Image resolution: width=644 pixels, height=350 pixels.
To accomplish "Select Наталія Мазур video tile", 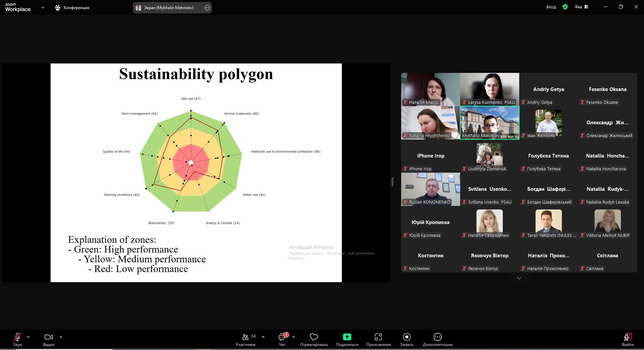I will click(431, 89).
